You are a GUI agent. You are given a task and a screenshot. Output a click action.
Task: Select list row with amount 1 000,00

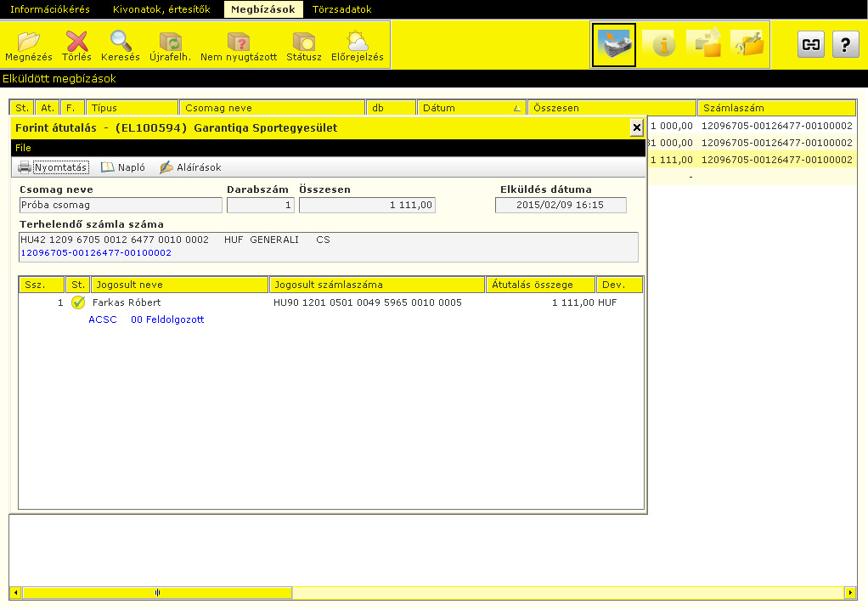point(752,126)
